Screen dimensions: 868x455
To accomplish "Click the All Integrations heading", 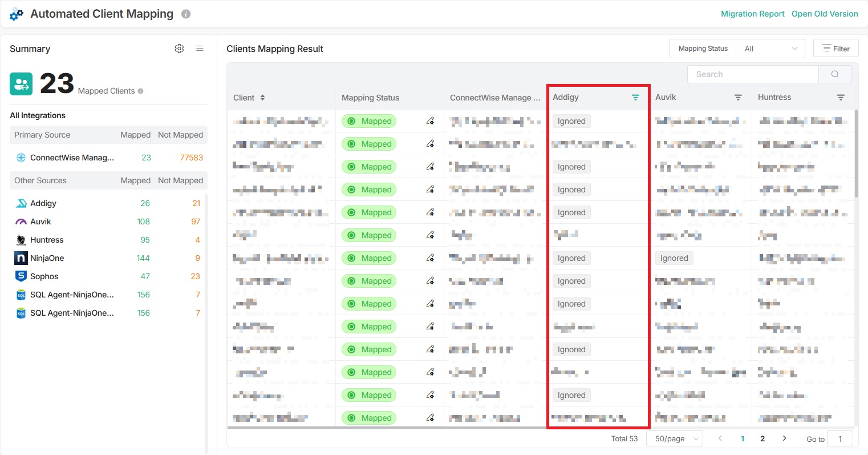I will [x=38, y=115].
